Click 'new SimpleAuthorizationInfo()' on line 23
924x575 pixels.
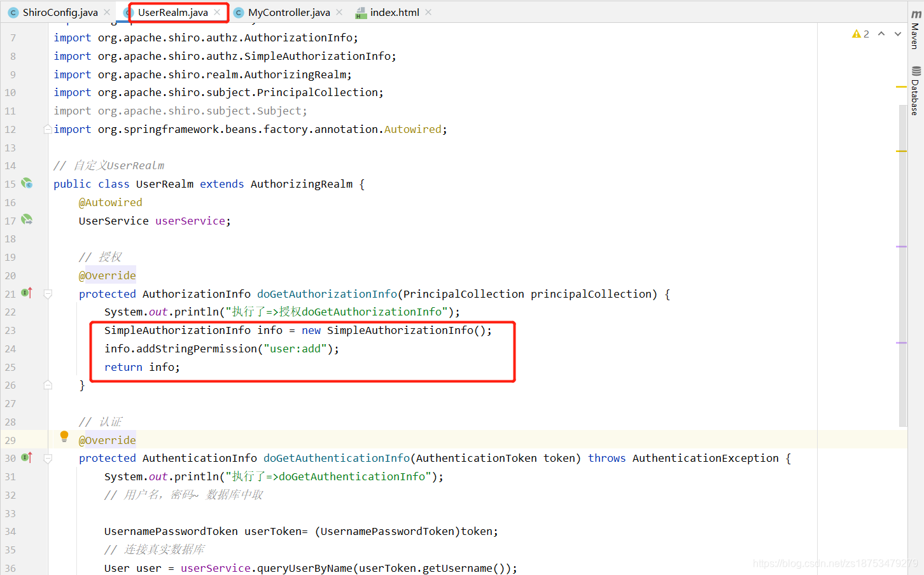[394, 330]
